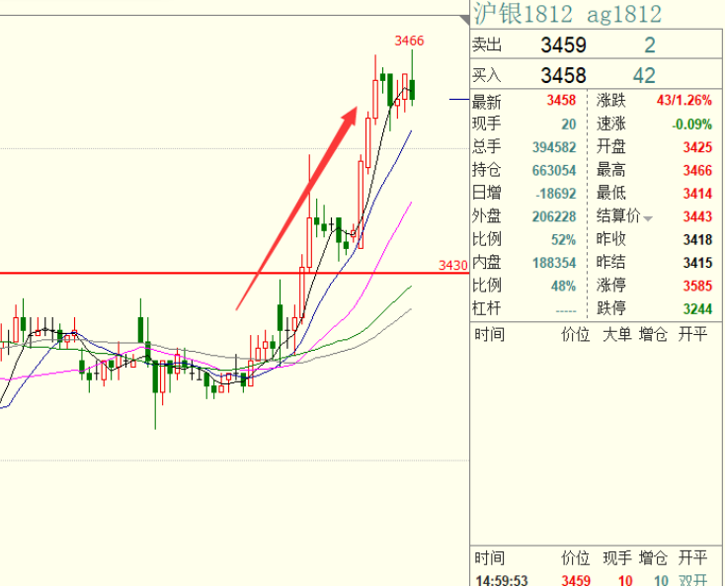The width and height of the screenshot is (726, 588).
Task: Click the 外盘 value 206228
Action: [554, 216]
